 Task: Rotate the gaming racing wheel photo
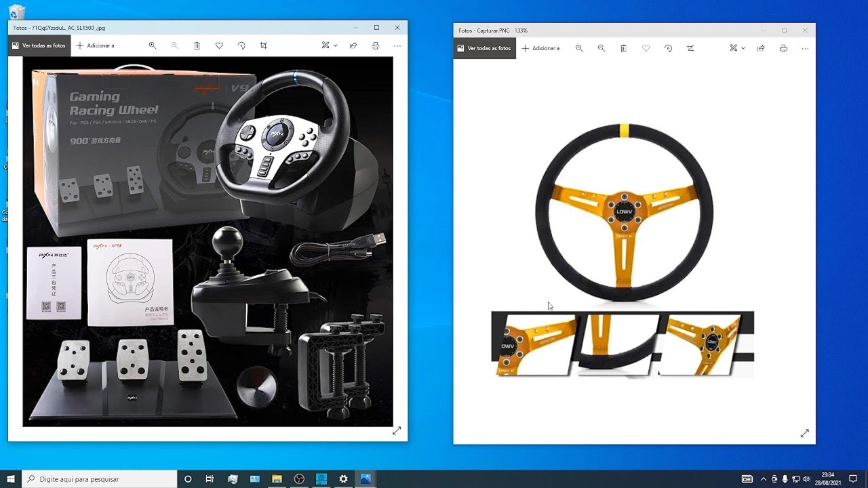click(241, 45)
